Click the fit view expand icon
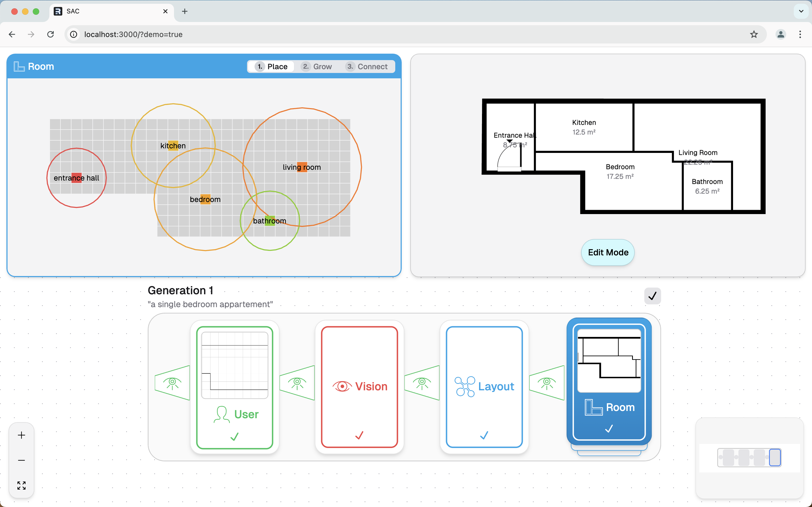This screenshot has width=812, height=507. point(21,485)
